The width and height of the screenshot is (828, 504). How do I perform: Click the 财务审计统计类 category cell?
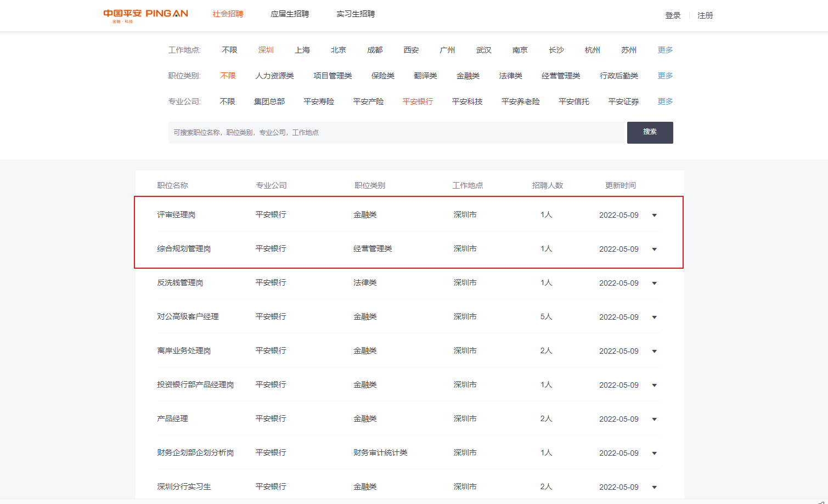[x=380, y=453]
